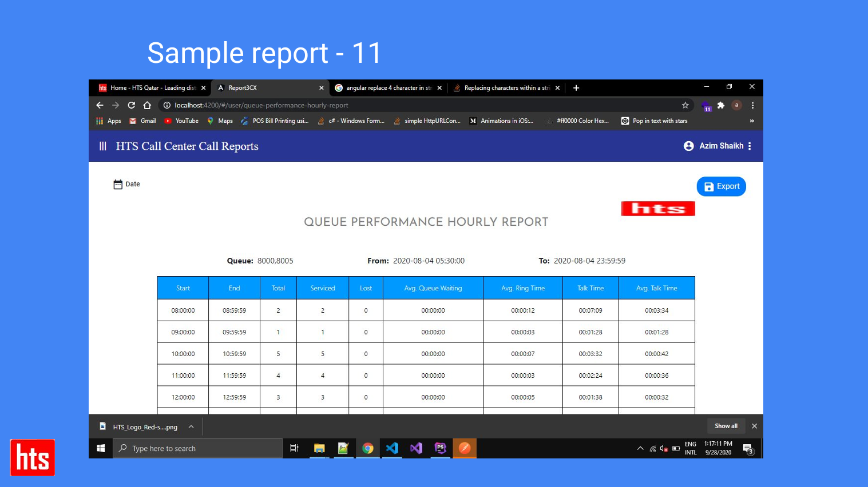Click the Azim Shaikh account avatar icon
Screen dimensions: 868x487
[688, 146]
